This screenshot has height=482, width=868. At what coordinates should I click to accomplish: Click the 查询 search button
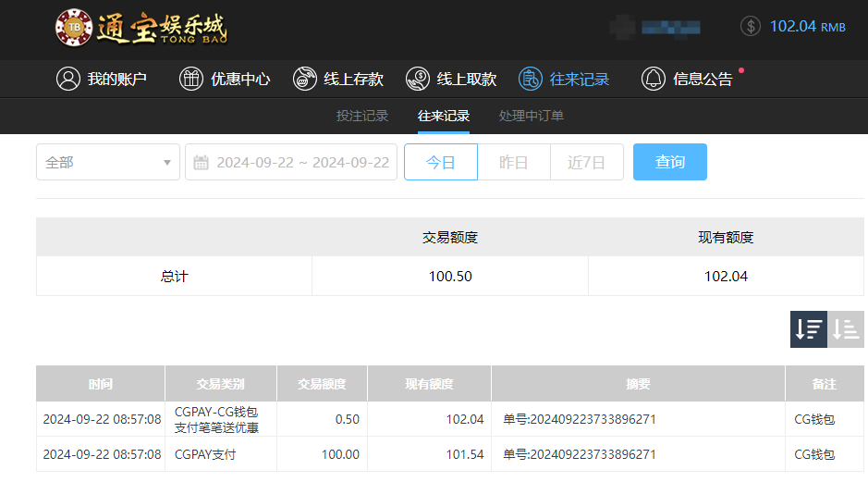[x=669, y=162]
